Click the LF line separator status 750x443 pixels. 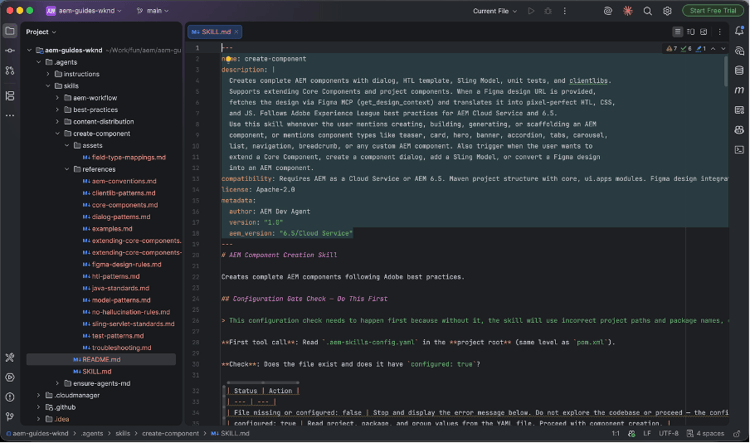click(x=647, y=433)
